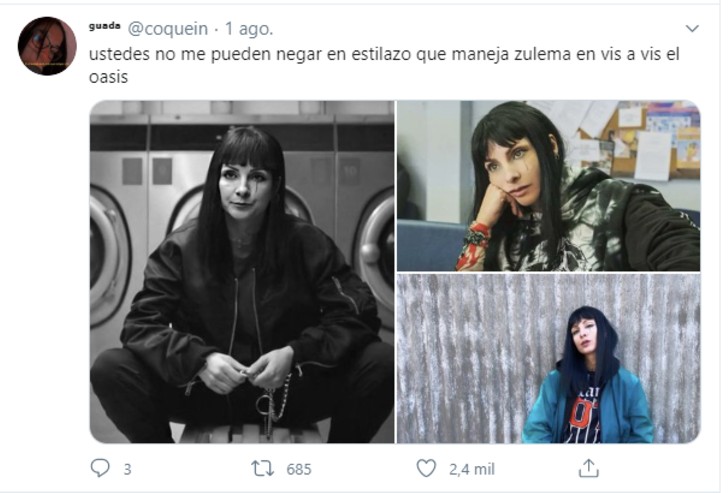Click the reply count 3

pos(127,469)
